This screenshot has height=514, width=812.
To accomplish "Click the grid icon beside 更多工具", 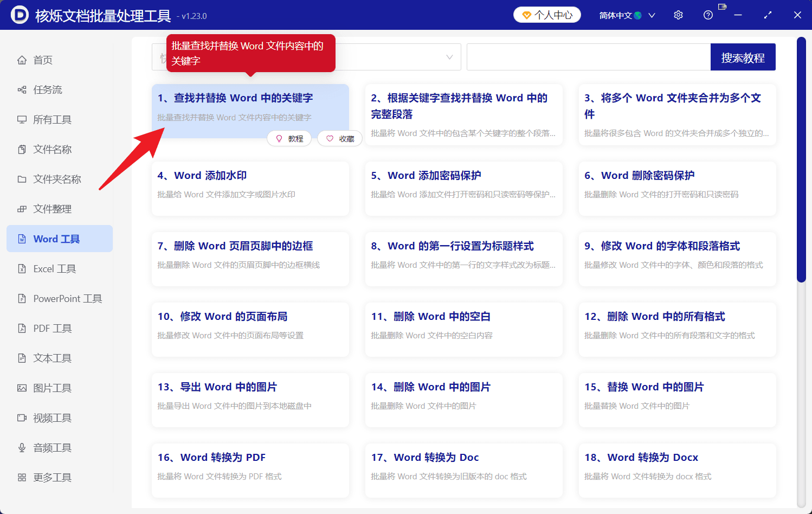I will [x=22, y=478].
